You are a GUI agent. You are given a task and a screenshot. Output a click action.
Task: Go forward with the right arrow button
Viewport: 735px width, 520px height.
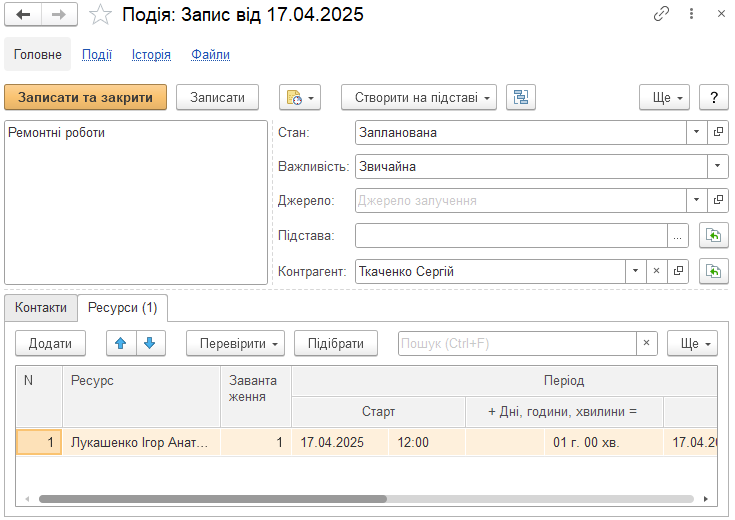point(59,15)
